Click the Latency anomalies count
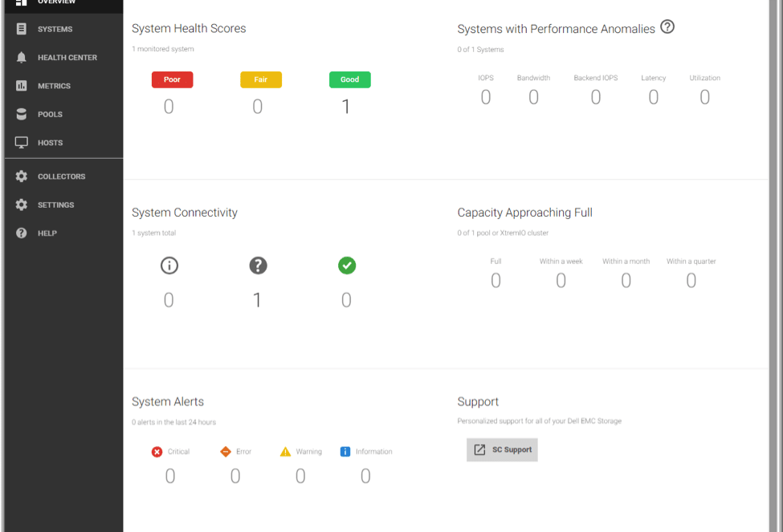This screenshot has width=783, height=532. point(654,97)
